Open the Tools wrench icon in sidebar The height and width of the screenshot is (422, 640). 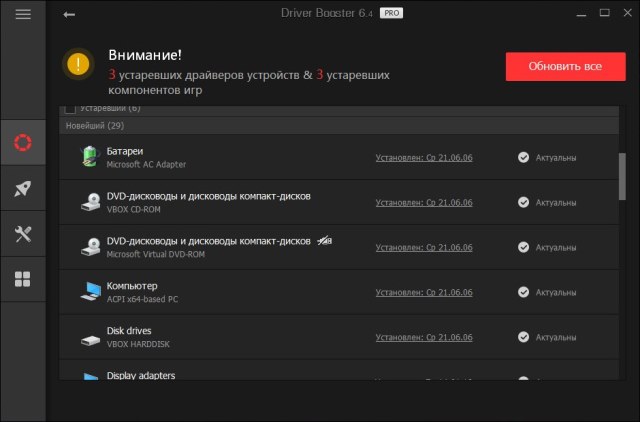[23, 233]
